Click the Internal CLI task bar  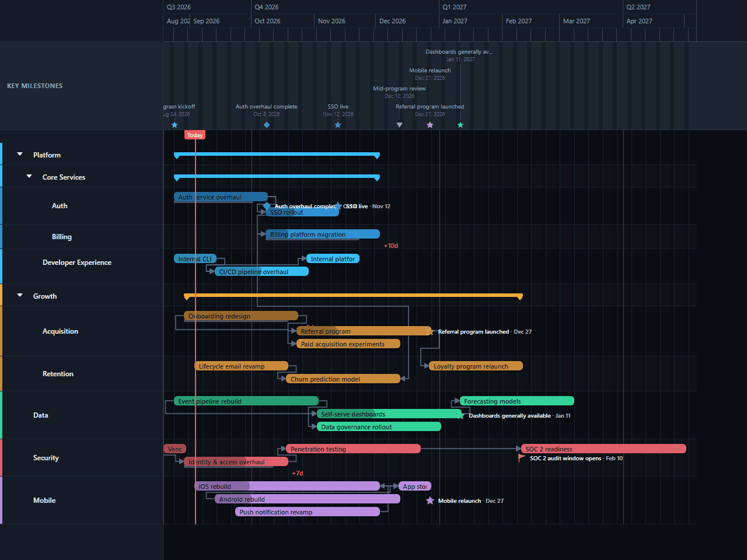point(195,258)
